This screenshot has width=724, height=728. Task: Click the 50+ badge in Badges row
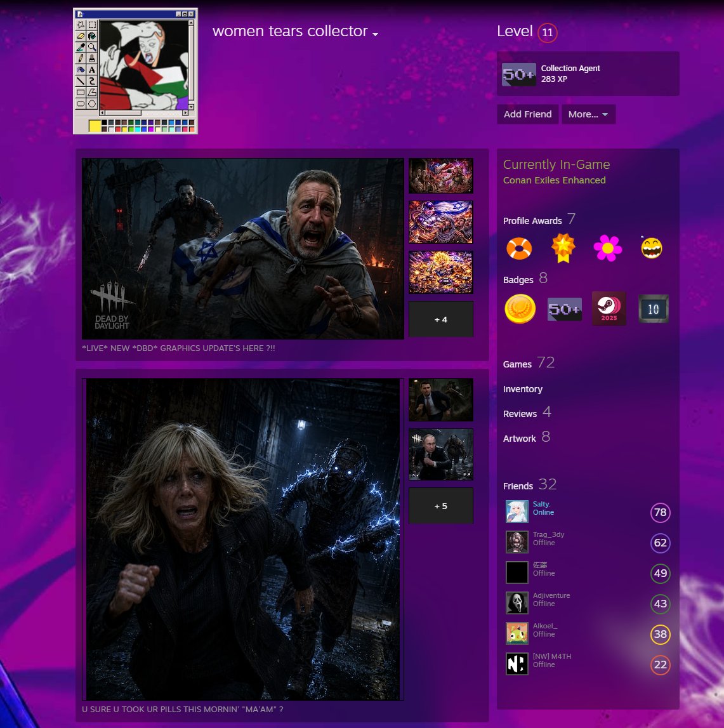[564, 309]
